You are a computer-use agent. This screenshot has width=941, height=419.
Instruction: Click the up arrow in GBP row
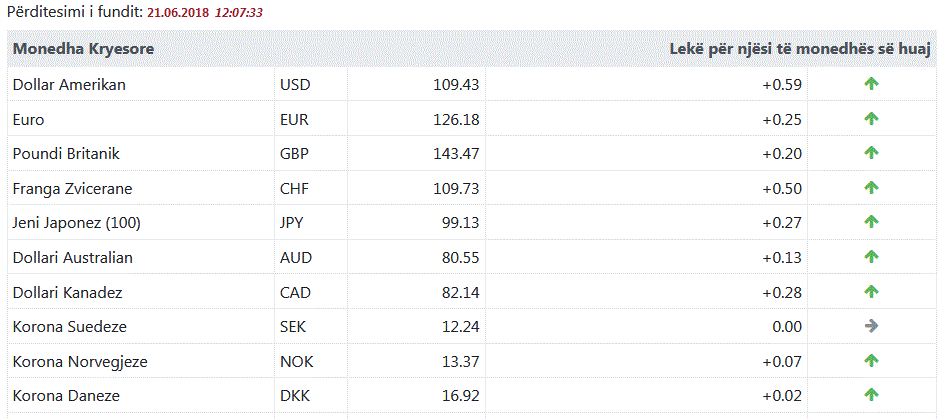(871, 153)
